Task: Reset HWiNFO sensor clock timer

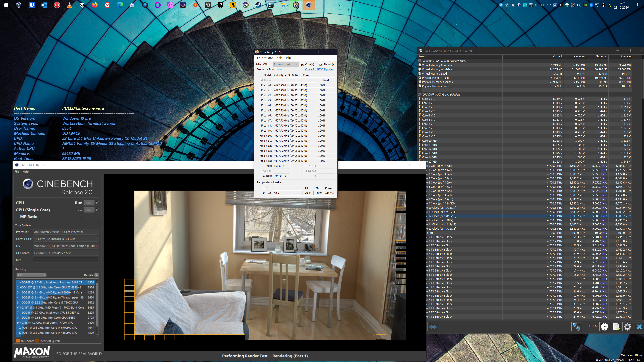Action: click(x=604, y=327)
